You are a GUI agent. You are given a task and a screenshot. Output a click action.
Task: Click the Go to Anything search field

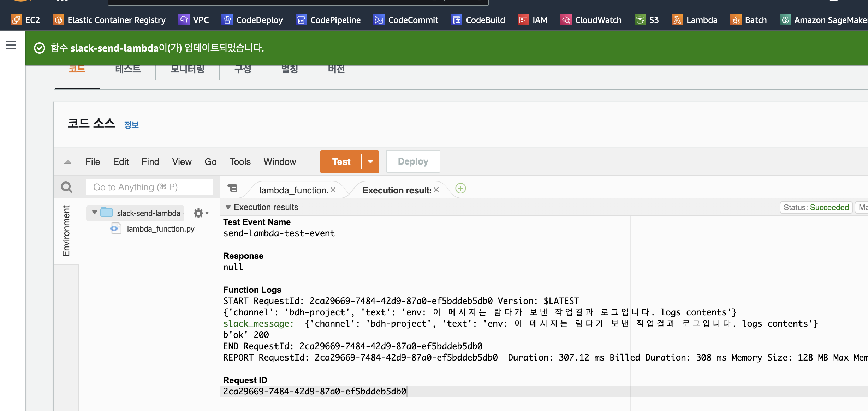(x=149, y=187)
